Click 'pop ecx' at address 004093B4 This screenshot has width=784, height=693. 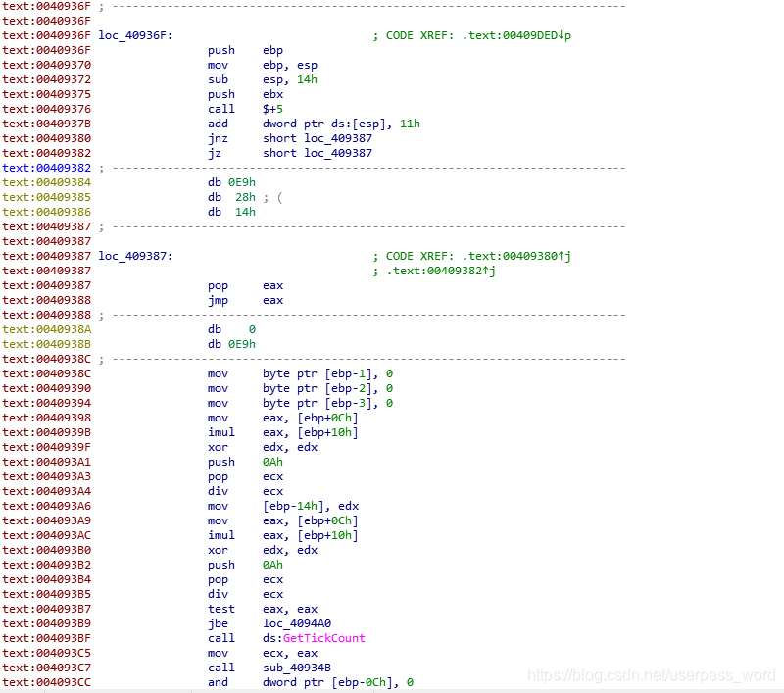pos(246,579)
